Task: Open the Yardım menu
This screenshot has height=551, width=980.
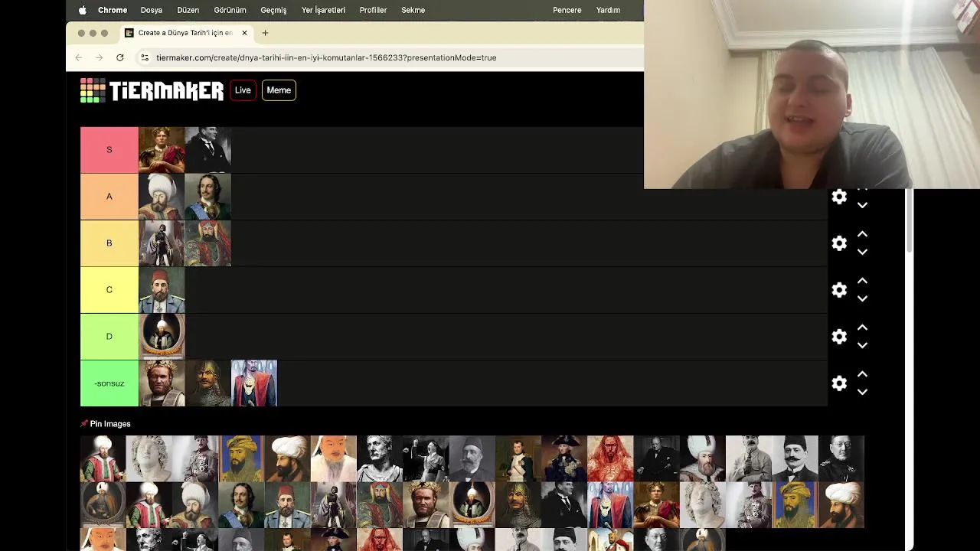Action: point(608,10)
